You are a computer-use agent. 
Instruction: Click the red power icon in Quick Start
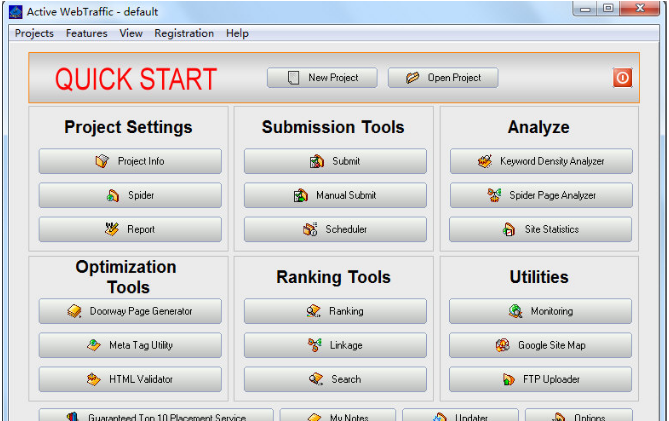tap(622, 78)
